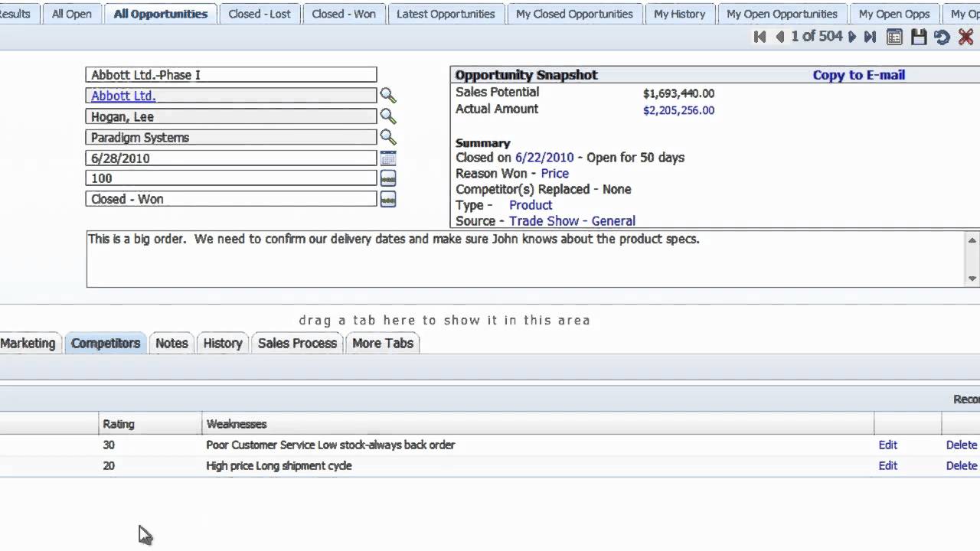This screenshot has height=551, width=980.
Task: Go to the next opportunity record
Action: click(x=852, y=37)
